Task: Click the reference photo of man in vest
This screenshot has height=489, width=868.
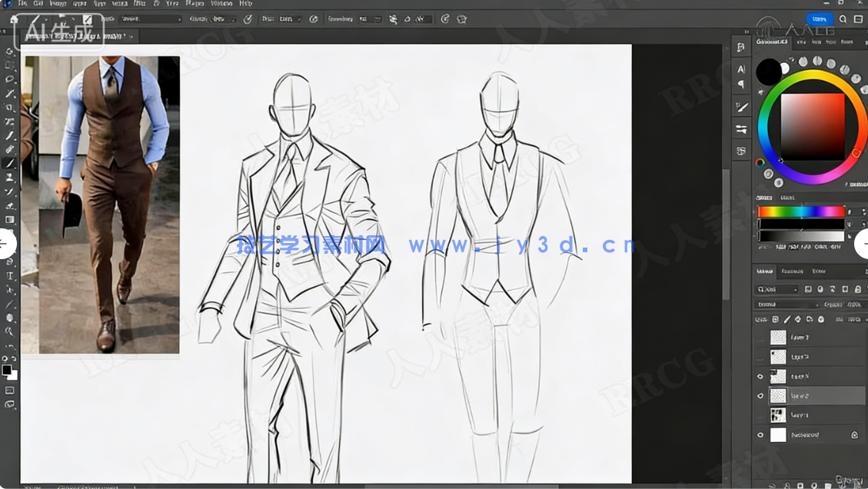Action: coord(108,204)
